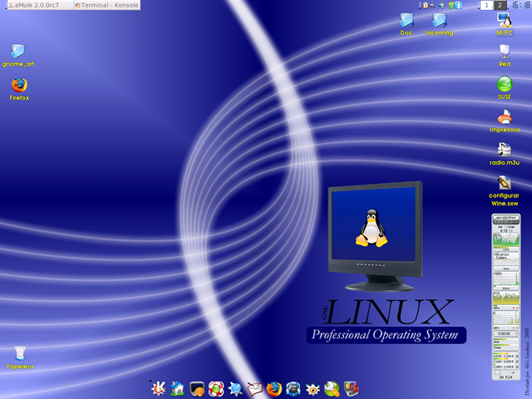Launch Firefox from the bottom dock

click(273, 389)
